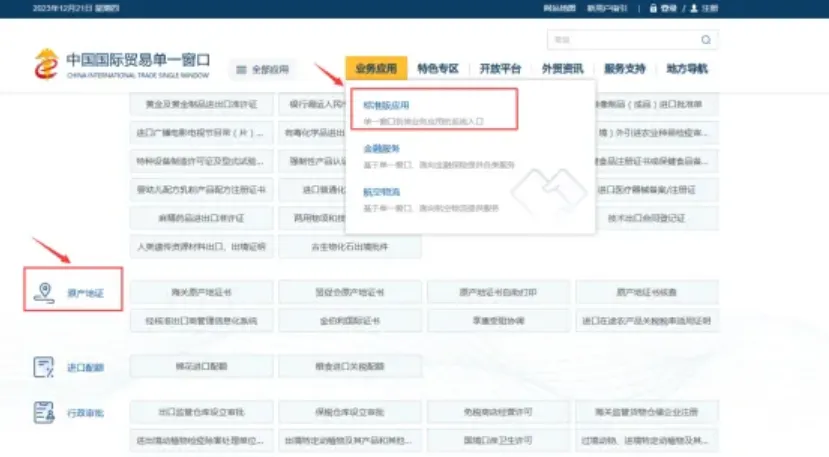This screenshot has height=457, width=829.
Task: Open 原产地证书核查
Action: click(647, 292)
